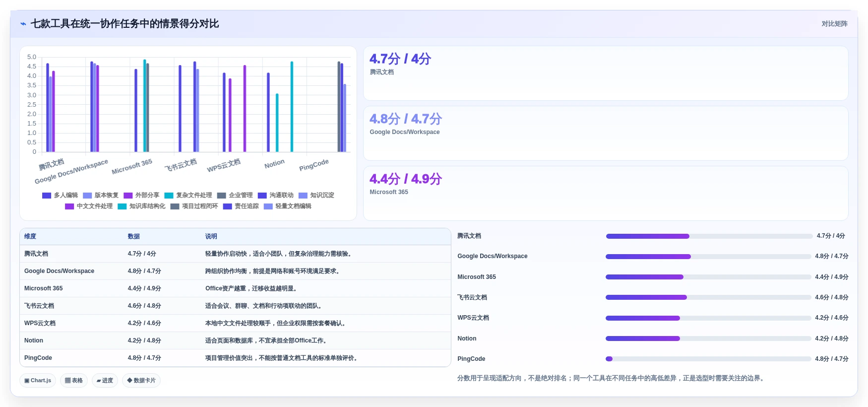Select Notion in the table's first column

[x=34, y=341]
